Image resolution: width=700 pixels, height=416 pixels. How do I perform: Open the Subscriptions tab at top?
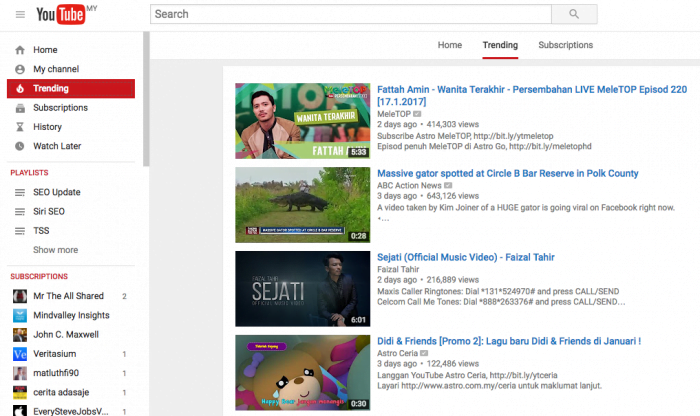click(566, 45)
